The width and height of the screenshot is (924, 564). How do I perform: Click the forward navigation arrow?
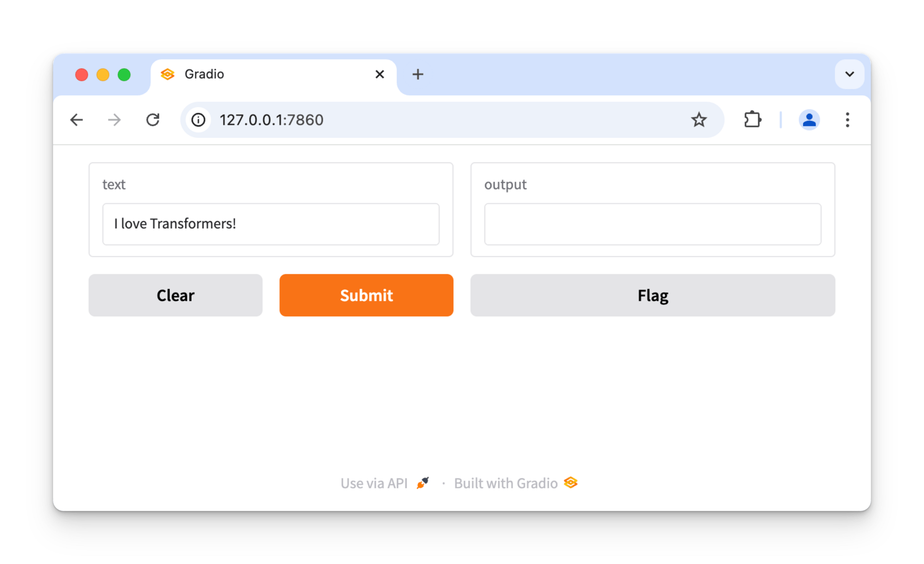[114, 120]
